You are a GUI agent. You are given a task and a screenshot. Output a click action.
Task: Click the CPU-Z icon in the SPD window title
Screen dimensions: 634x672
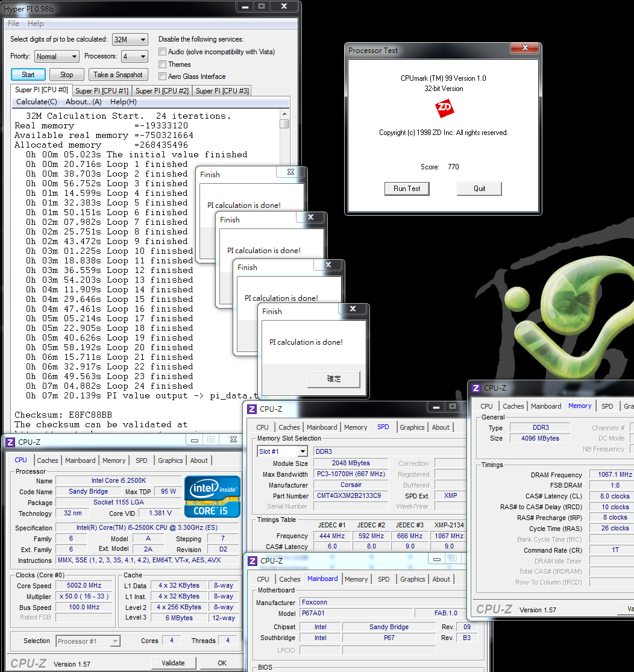coord(252,409)
